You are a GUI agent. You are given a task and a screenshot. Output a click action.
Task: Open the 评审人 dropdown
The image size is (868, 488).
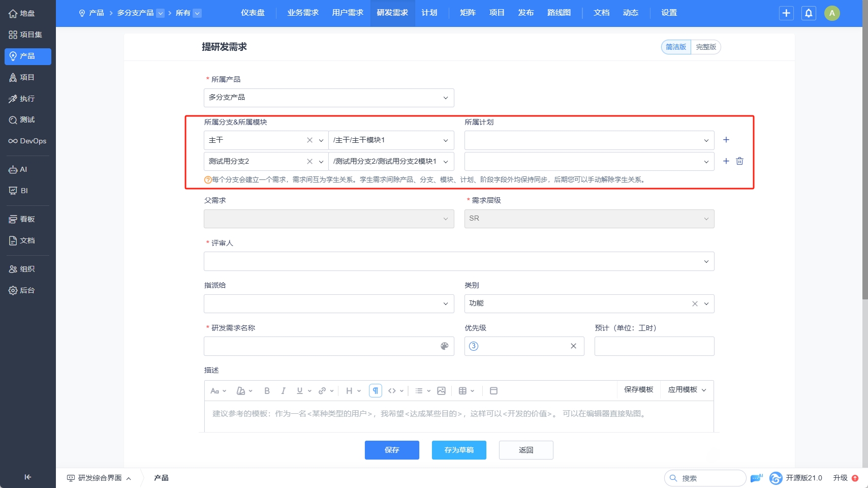coord(459,261)
